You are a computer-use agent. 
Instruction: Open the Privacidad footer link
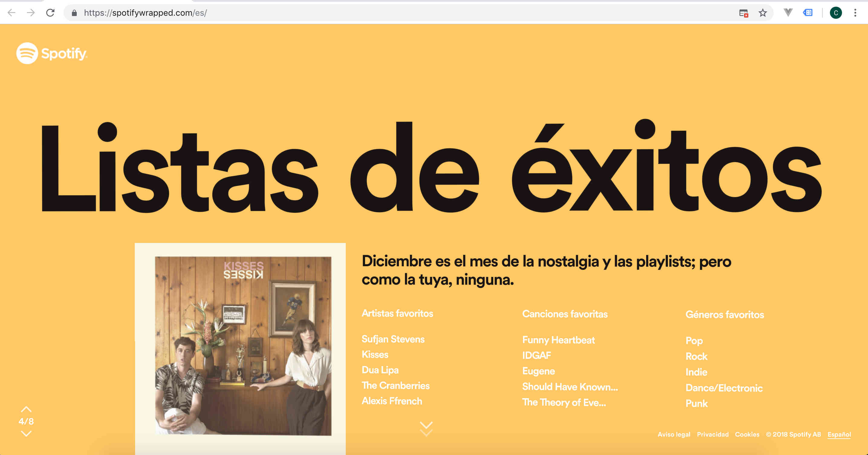pos(712,434)
